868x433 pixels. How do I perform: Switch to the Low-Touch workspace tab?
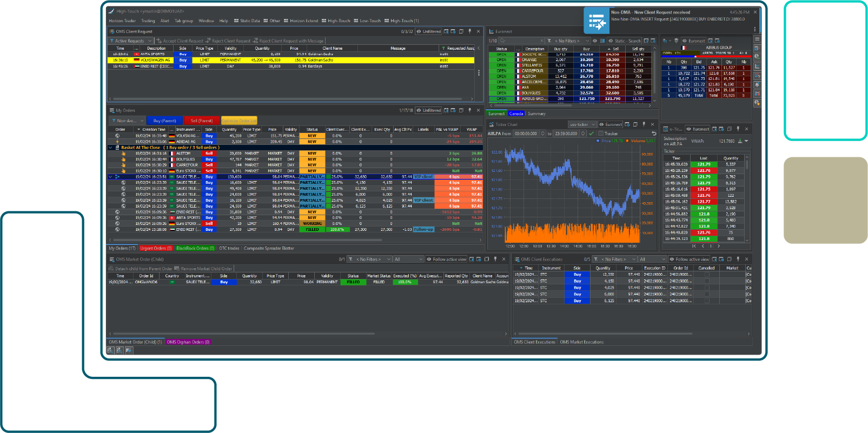click(x=368, y=21)
